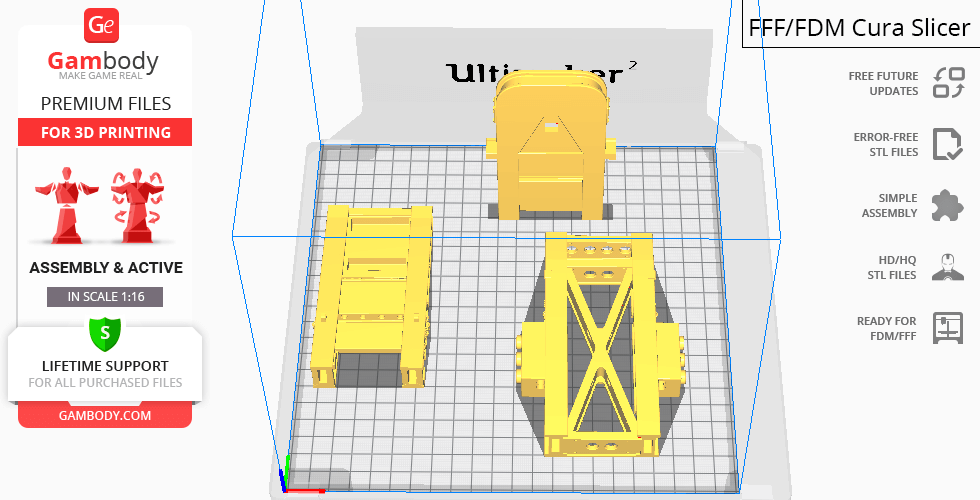
Task: Click the MAKE GAME REAL tagline
Action: pyautogui.click(x=101, y=76)
